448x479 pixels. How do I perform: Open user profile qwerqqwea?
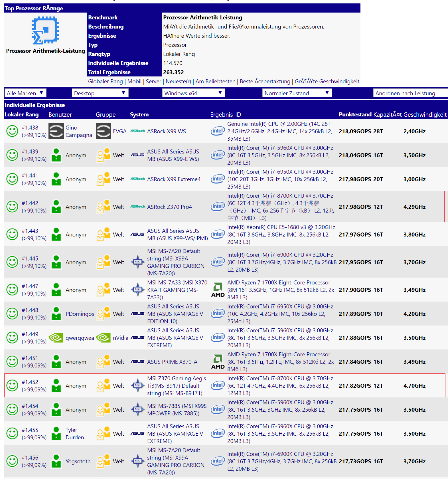(x=80, y=338)
